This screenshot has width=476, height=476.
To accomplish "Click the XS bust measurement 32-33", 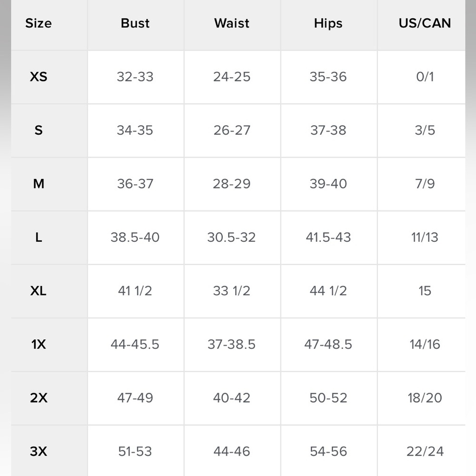I will [x=135, y=77].
